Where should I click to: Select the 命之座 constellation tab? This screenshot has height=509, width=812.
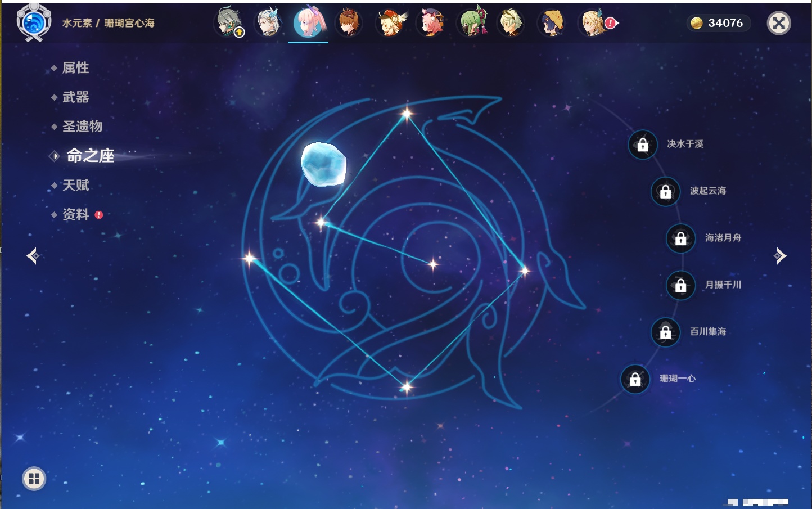point(90,156)
